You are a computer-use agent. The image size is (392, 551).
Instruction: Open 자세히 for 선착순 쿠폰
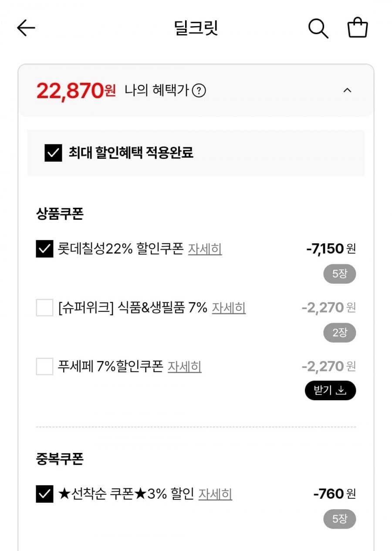pyautogui.click(x=215, y=494)
